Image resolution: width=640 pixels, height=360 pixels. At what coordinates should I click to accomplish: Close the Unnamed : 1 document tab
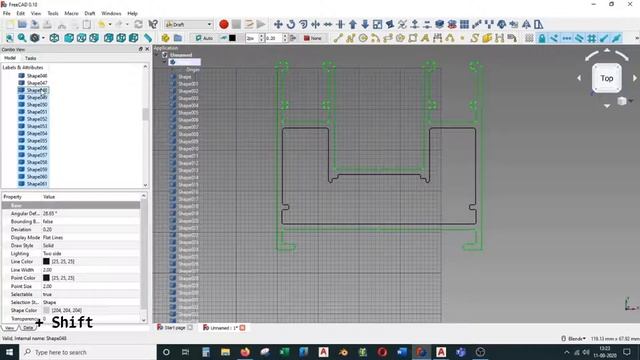(242, 328)
